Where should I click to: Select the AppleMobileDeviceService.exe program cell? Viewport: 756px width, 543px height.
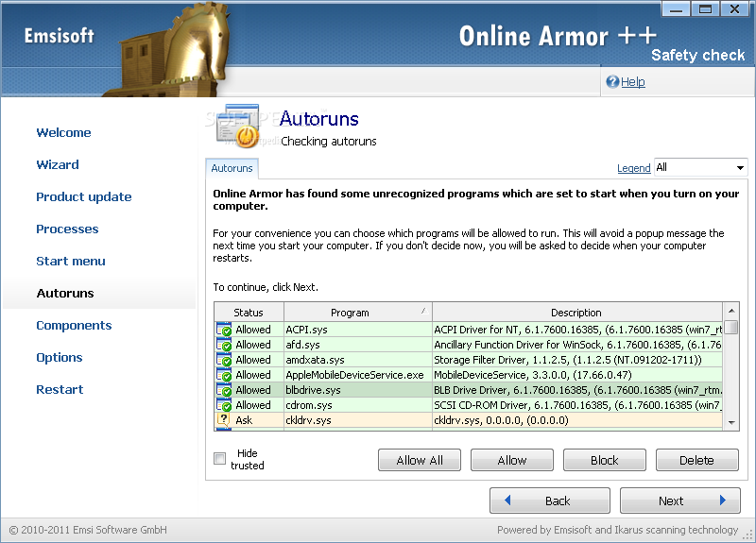[358, 375]
